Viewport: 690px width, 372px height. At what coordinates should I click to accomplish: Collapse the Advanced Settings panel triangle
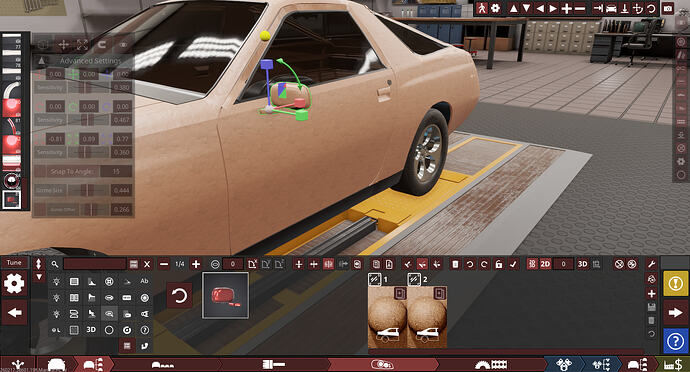41,61
